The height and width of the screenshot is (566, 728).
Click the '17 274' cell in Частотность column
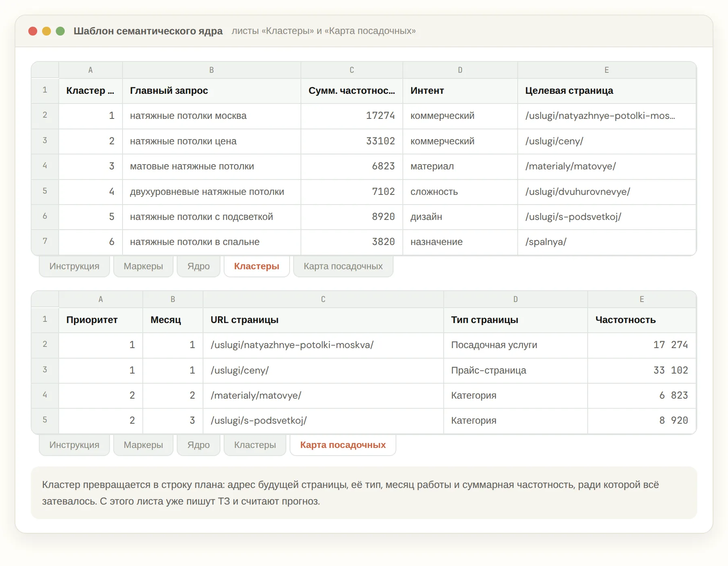click(x=642, y=345)
